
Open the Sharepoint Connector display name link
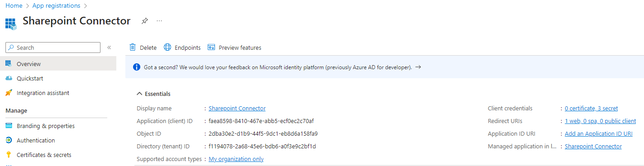click(237, 108)
